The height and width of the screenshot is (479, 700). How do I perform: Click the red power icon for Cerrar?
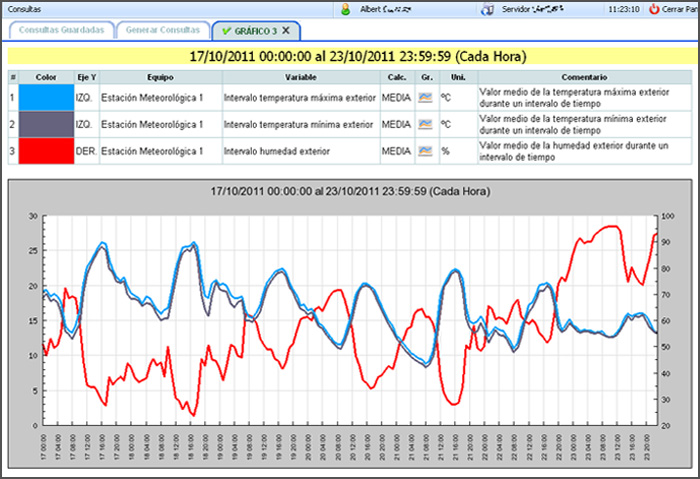click(654, 9)
